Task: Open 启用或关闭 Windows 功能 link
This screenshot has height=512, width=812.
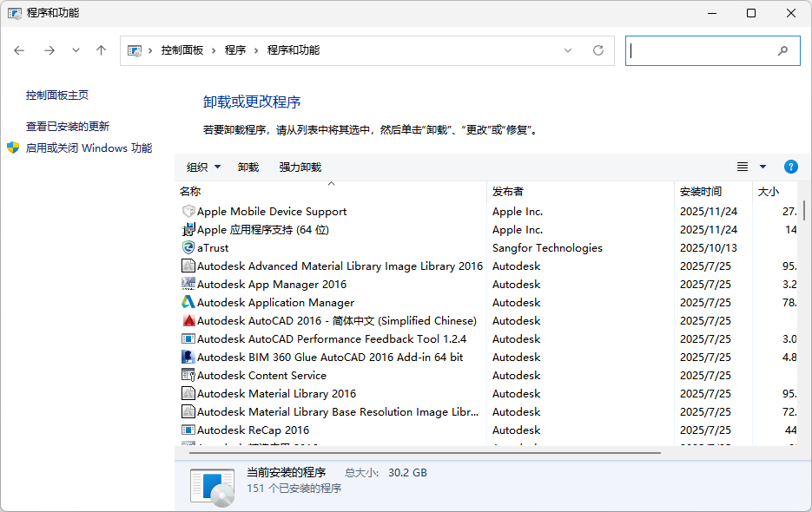Action: 89,148
